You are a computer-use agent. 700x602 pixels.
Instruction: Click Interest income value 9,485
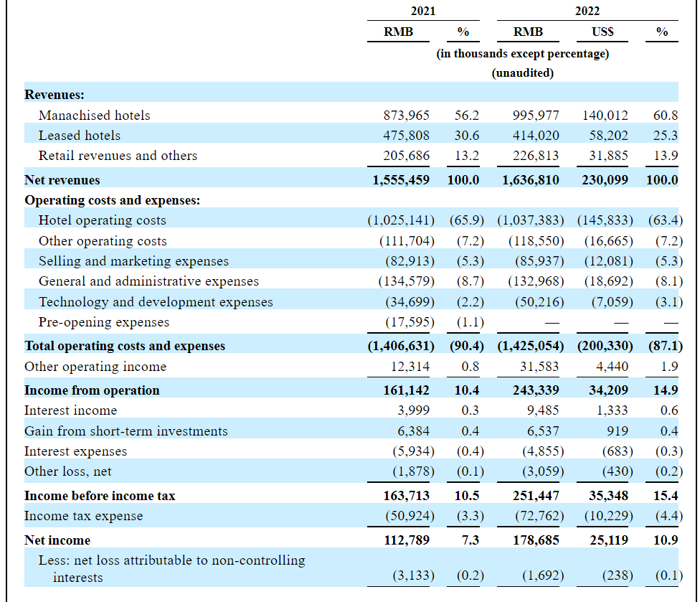pos(543,410)
